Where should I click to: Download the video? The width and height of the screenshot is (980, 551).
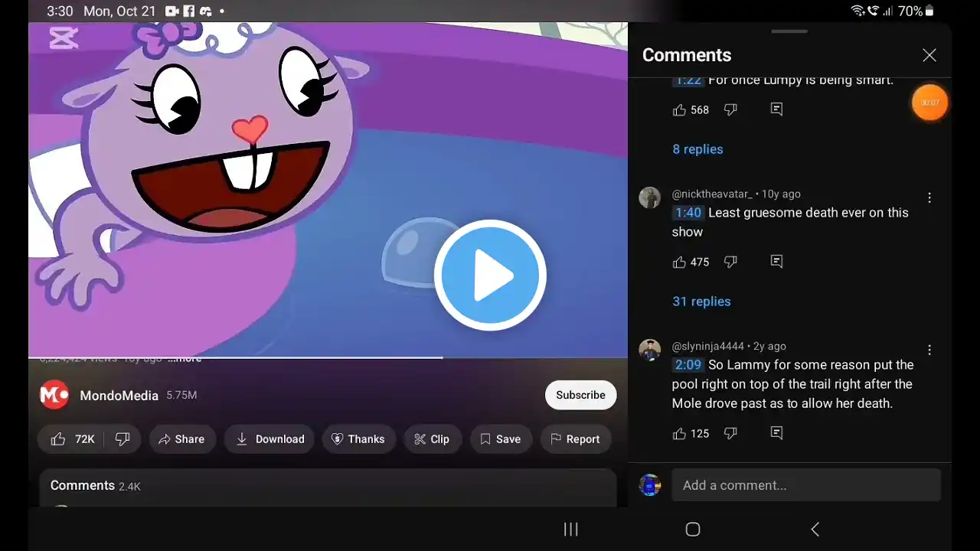(269, 439)
